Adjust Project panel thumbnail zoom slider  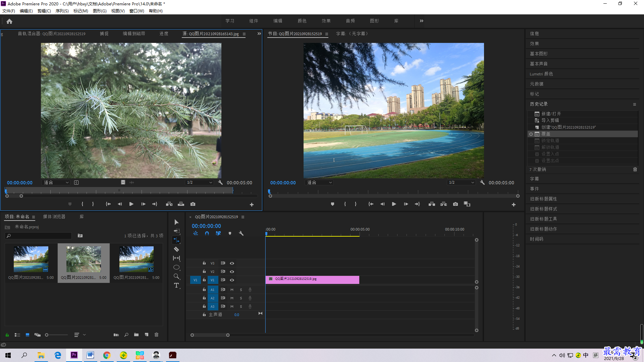click(57, 335)
